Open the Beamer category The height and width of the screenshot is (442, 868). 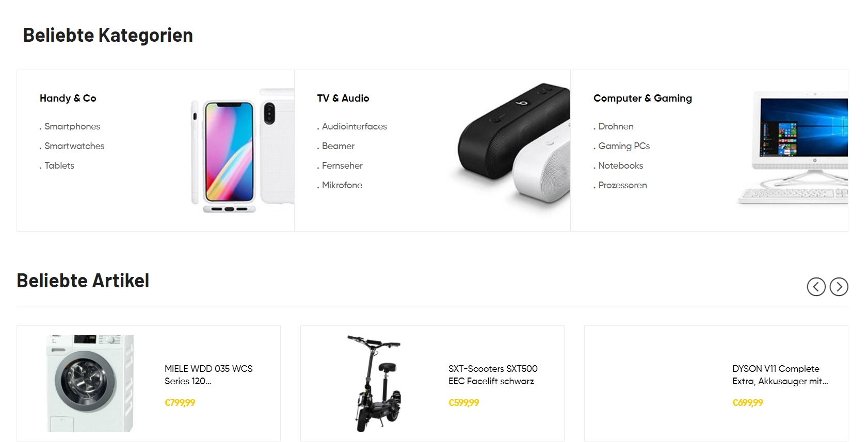pyautogui.click(x=338, y=146)
